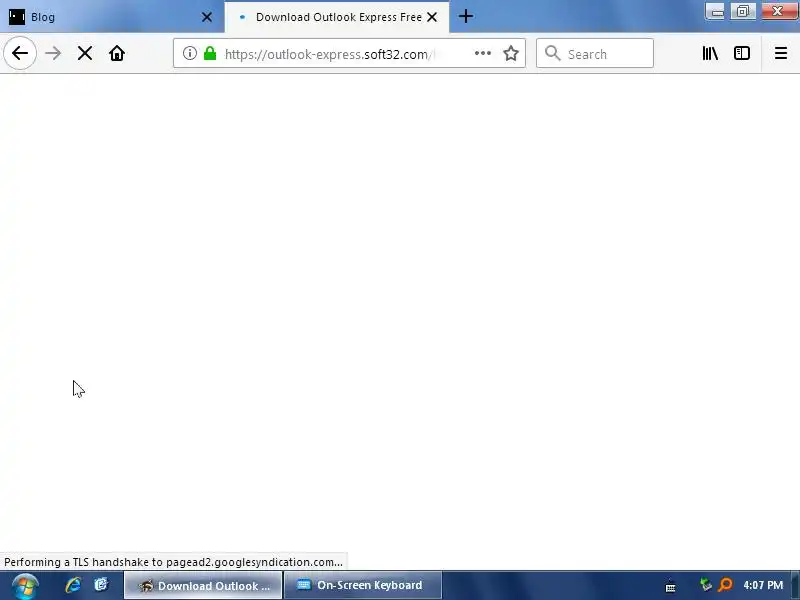Click the network tray icon
The height and width of the screenshot is (600, 800).
click(706, 585)
